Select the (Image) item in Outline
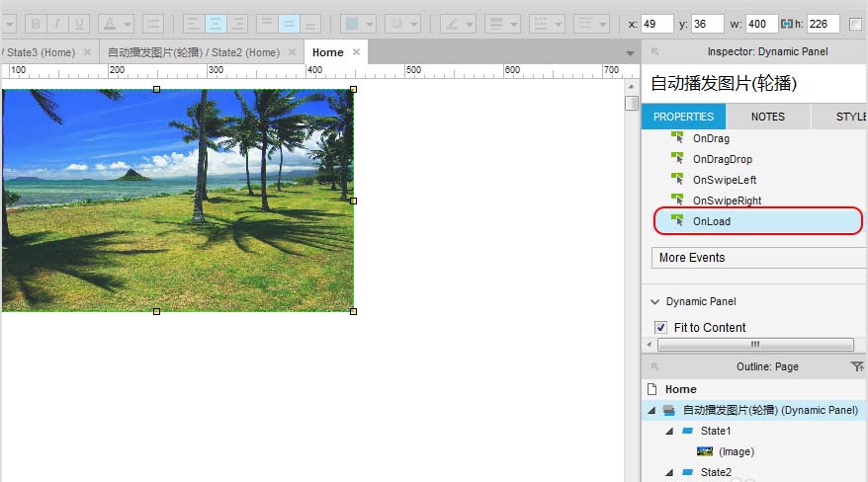The height and width of the screenshot is (482, 868). tap(737, 451)
